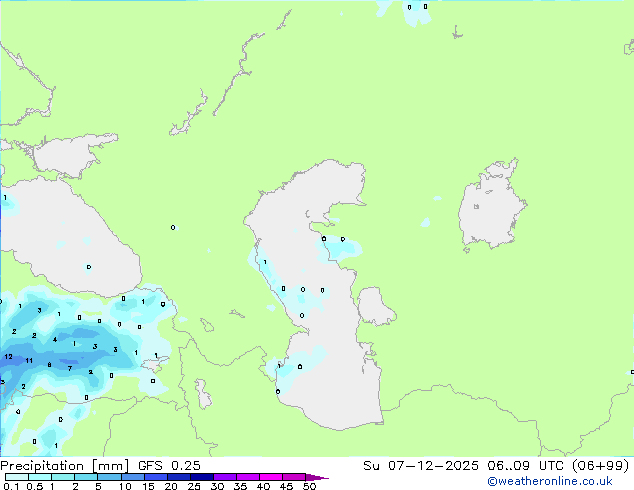The height and width of the screenshot is (490, 634).
Task: Click the over-50 arrow tip of legend
Action: coord(317,477)
